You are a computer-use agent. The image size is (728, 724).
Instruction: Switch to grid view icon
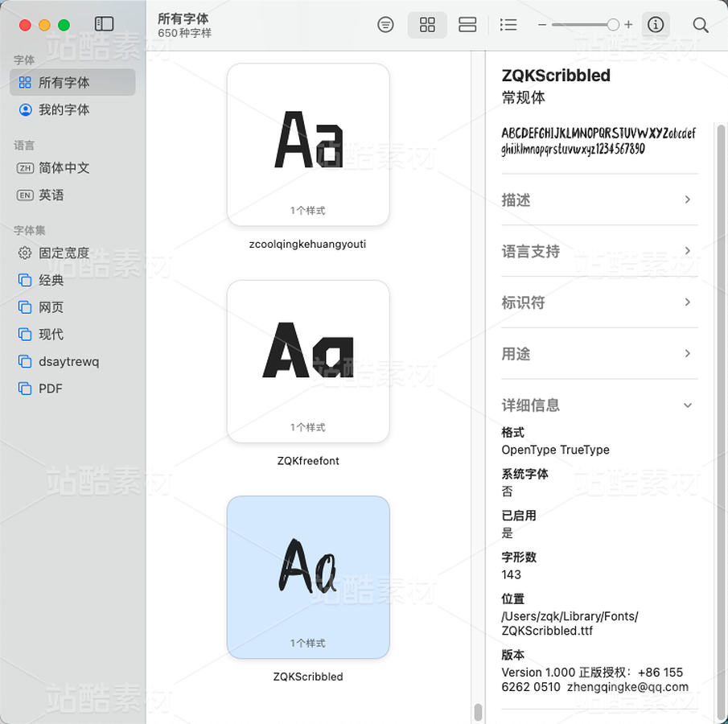(427, 25)
